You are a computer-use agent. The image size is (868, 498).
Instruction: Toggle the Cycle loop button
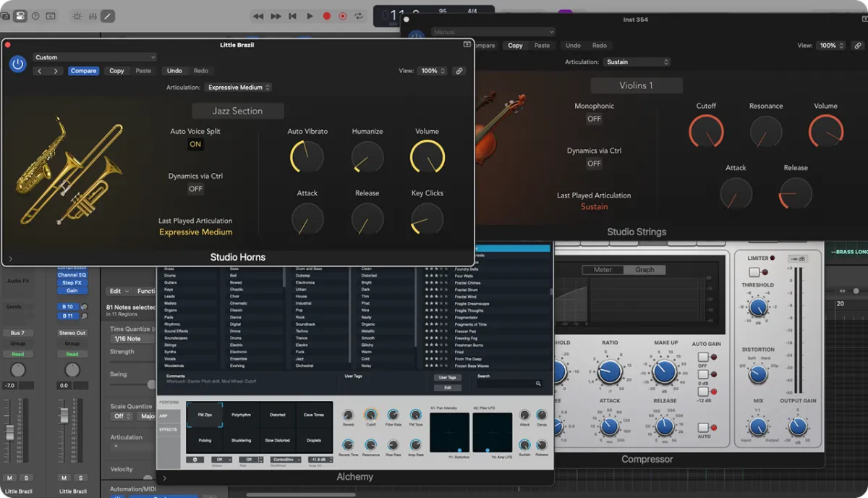(x=359, y=16)
